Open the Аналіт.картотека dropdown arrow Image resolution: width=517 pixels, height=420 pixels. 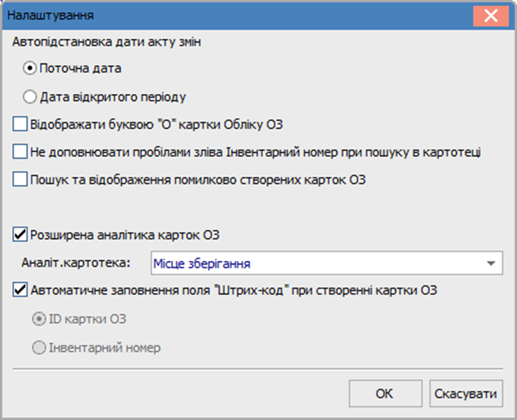[491, 263]
